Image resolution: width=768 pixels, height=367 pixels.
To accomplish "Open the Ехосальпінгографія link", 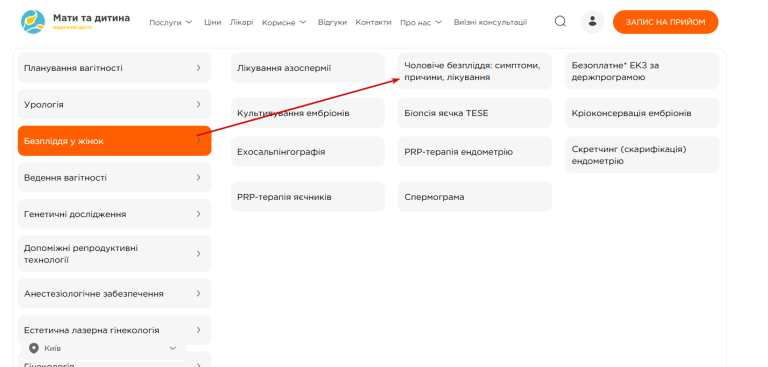I will click(x=308, y=151).
